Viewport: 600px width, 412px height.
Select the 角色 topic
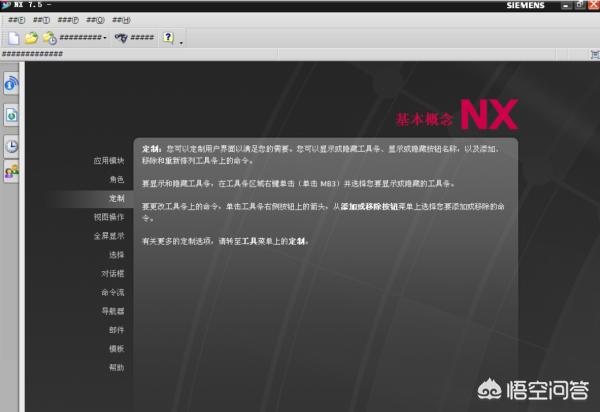coord(117,179)
